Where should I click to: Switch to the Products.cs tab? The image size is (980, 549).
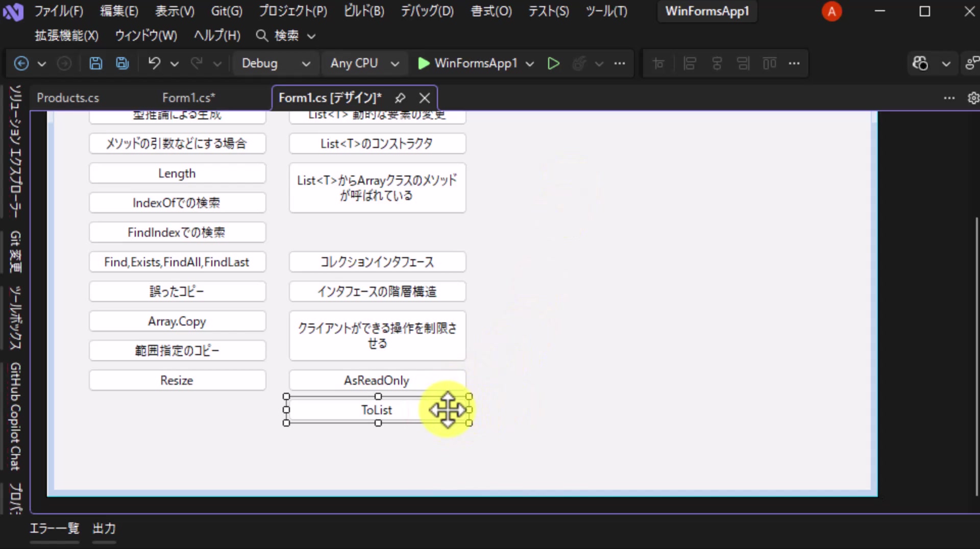pyautogui.click(x=68, y=98)
